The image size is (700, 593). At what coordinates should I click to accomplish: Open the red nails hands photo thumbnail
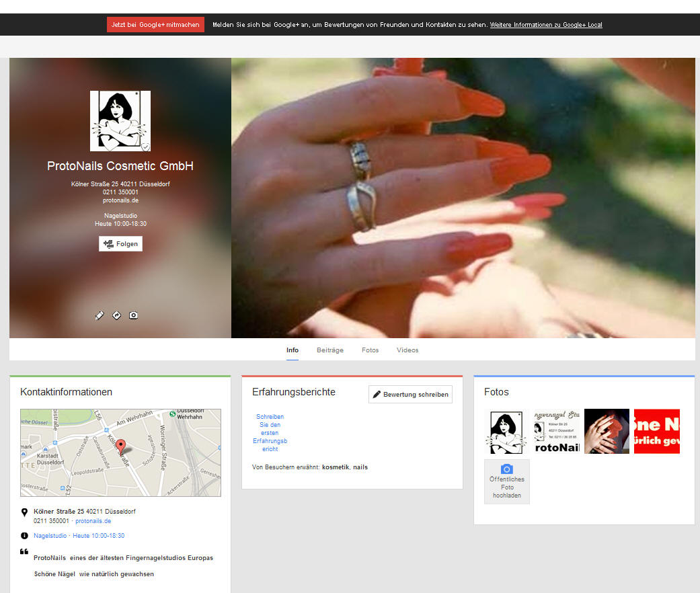pos(607,432)
